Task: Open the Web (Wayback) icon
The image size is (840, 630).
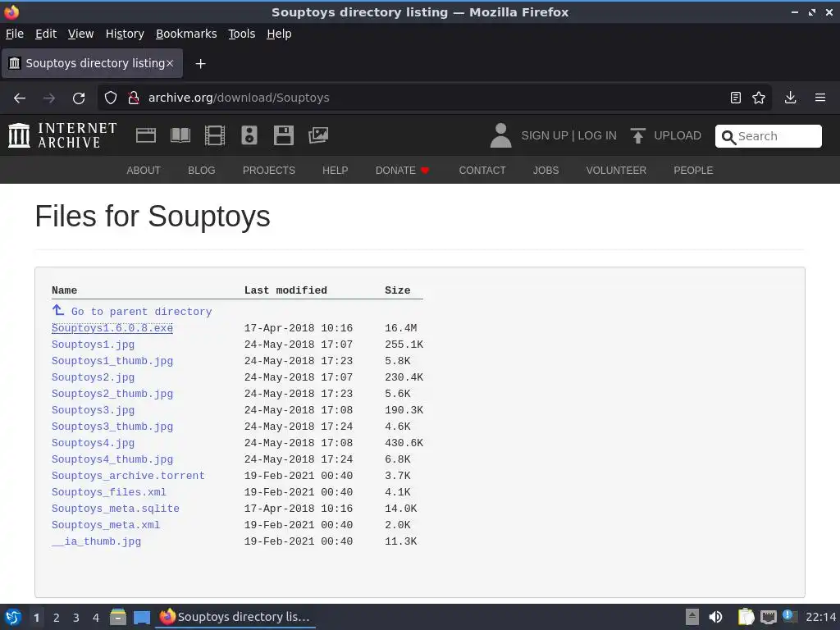Action: [146, 135]
